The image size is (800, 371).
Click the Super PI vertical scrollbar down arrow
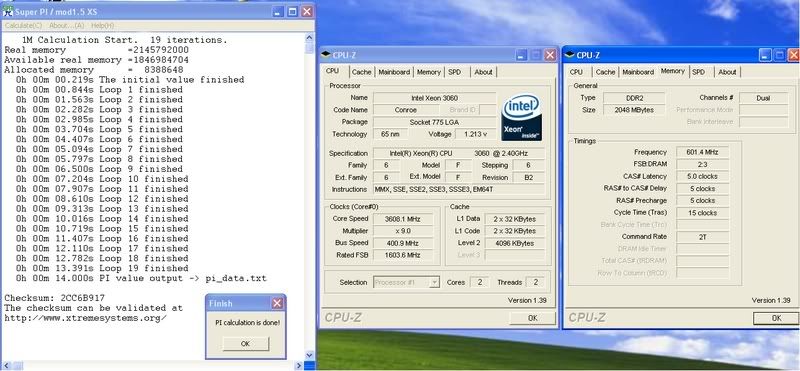tap(309, 355)
